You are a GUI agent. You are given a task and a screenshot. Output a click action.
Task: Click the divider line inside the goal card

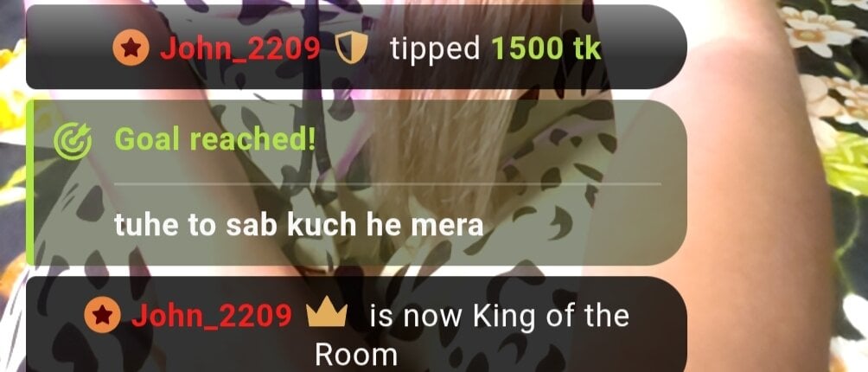[x=387, y=183]
